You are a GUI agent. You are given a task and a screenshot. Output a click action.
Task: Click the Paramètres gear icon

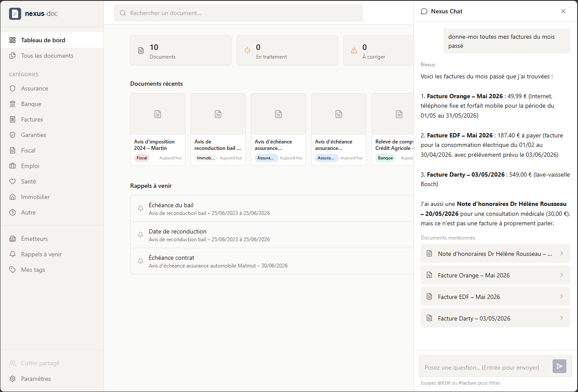click(12, 379)
